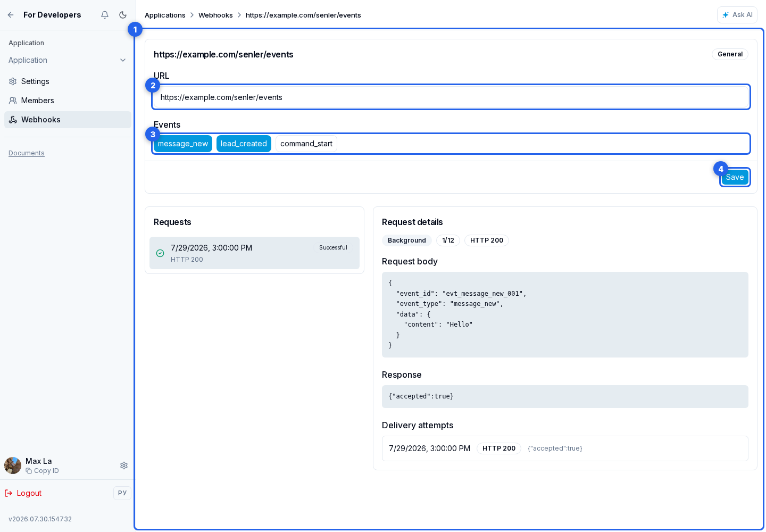Viewport: 766px width, 532px height.
Task: Click the 1/12 badge
Action: (448, 240)
